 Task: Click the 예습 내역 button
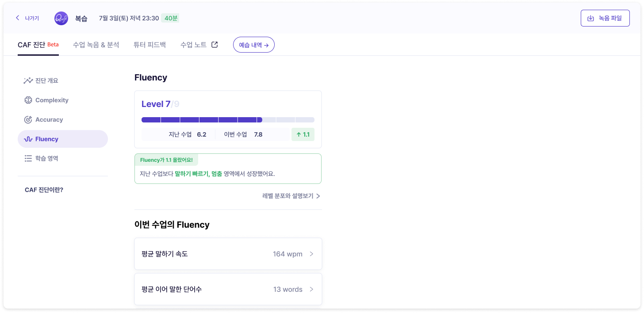click(254, 45)
